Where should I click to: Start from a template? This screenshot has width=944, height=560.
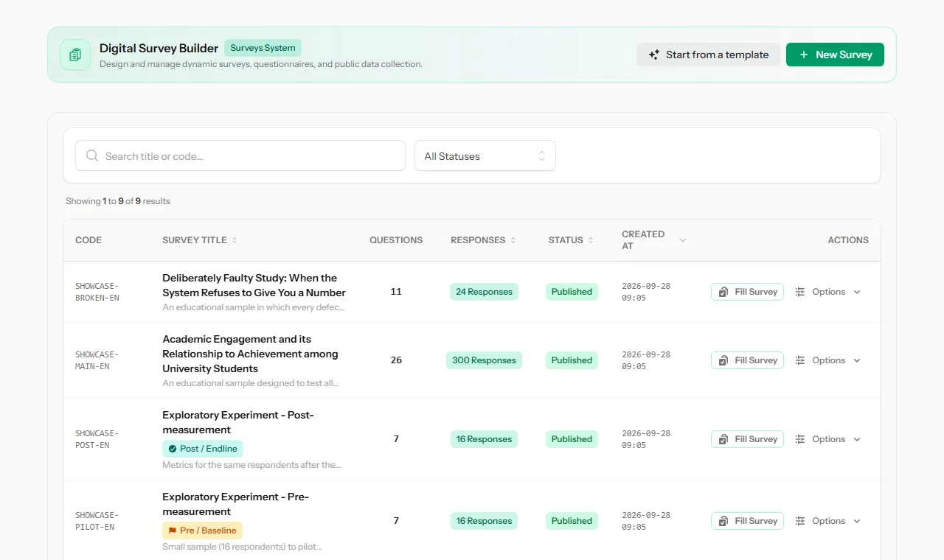708,55
